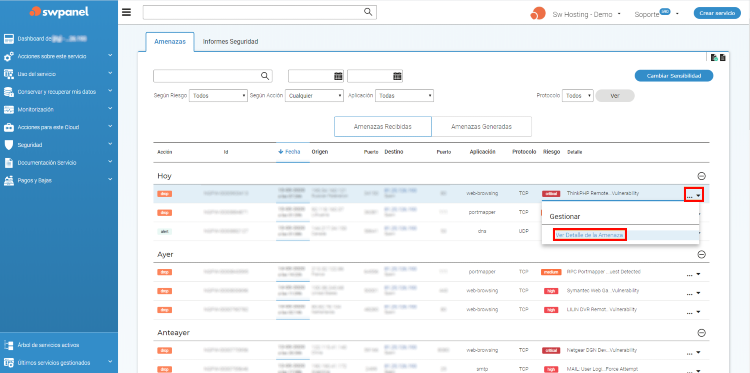The width and height of the screenshot is (750, 373).
Task: Open the Aplicación dropdown
Action: pos(404,96)
